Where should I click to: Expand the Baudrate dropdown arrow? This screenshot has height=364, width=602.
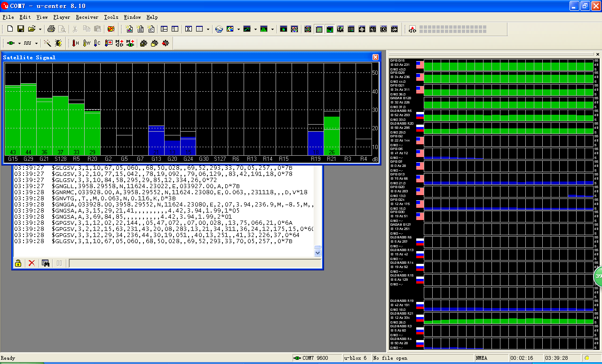(36, 43)
